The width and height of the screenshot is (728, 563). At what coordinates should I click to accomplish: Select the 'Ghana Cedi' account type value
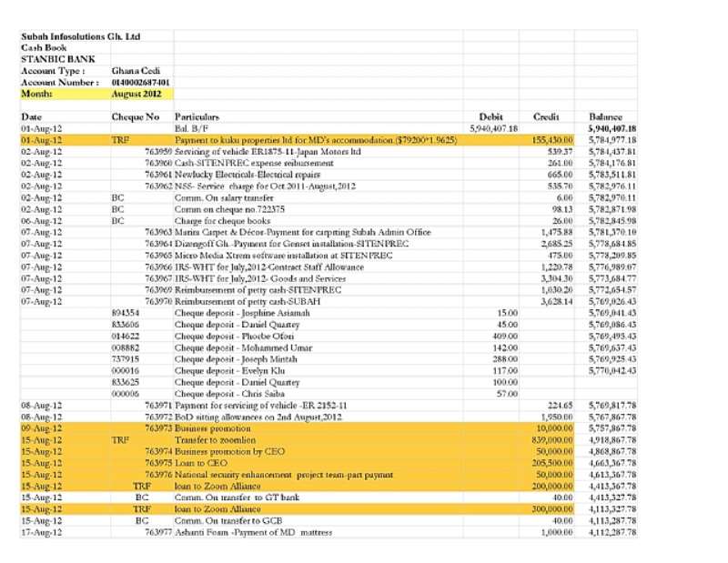point(136,71)
